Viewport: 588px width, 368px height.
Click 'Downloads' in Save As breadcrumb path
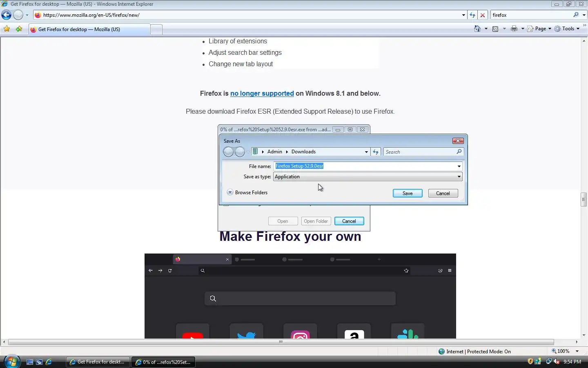[x=303, y=152]
